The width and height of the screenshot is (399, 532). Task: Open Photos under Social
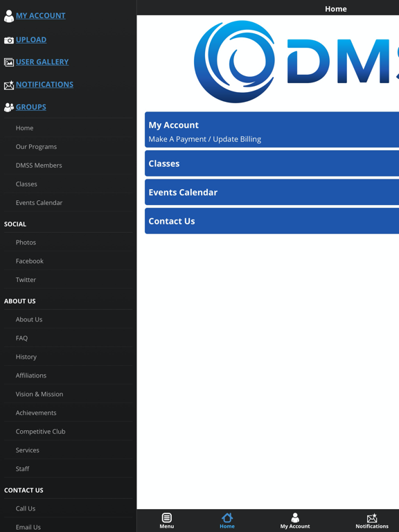coord(68,242)
